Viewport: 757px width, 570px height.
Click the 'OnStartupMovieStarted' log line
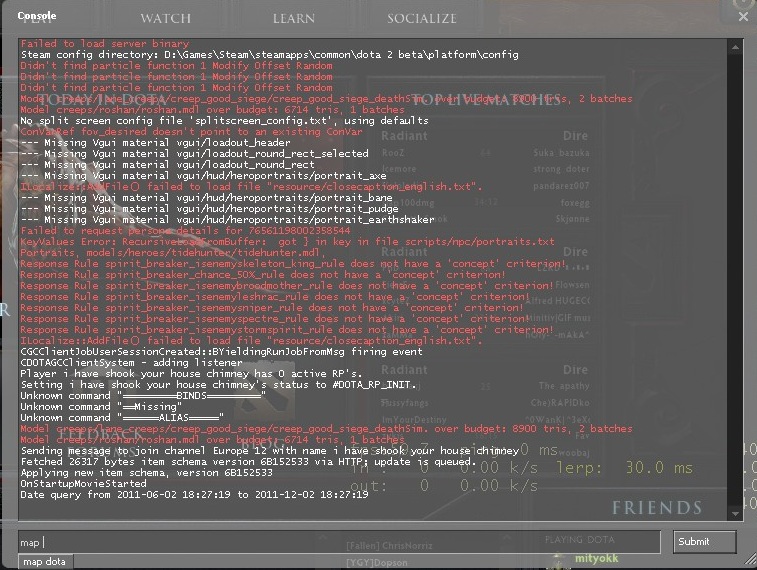[83, 484]
